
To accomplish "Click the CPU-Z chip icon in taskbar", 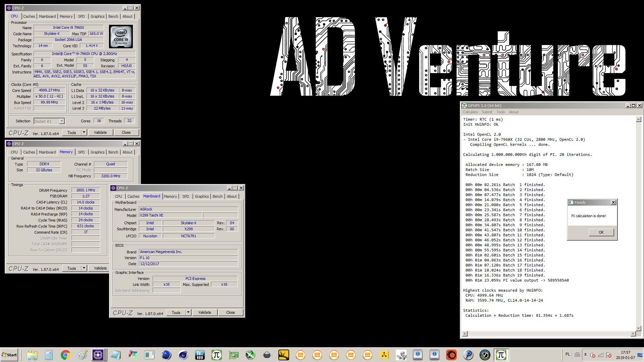I will (x=98, y=355).
